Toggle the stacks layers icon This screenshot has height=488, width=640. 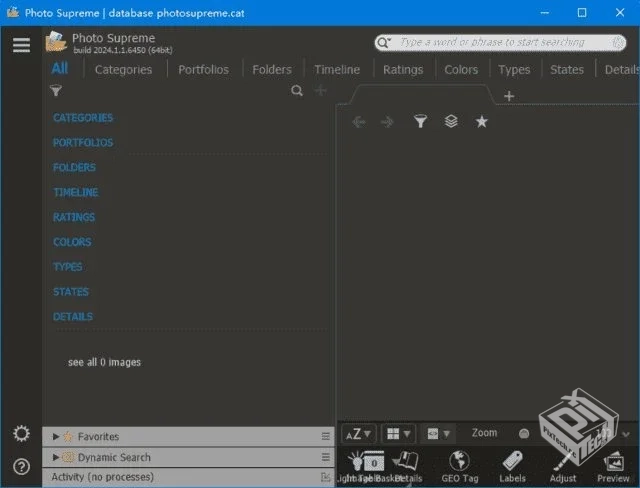coord(451,121)
